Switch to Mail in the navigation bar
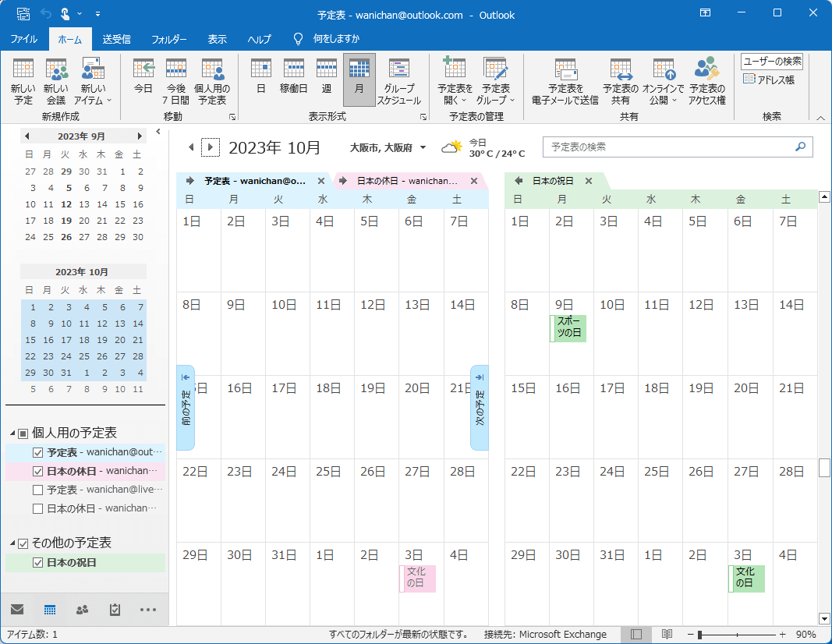The width and height of the screenshot is (832, 644). (x=17, y=609)
